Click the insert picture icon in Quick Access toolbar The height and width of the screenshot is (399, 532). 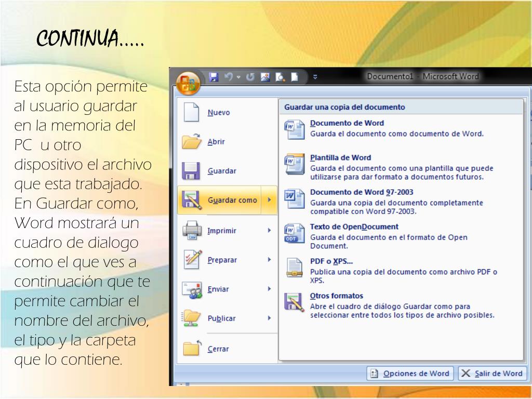265,77
